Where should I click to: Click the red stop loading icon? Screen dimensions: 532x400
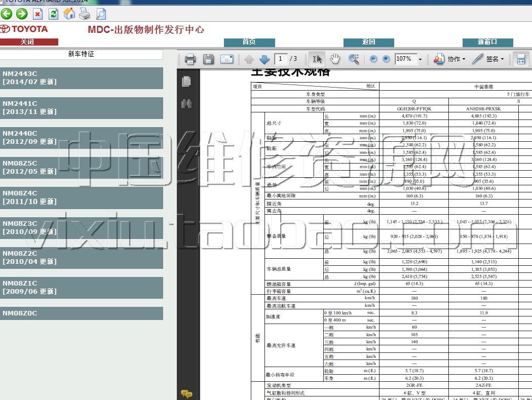tap(37, 14)
